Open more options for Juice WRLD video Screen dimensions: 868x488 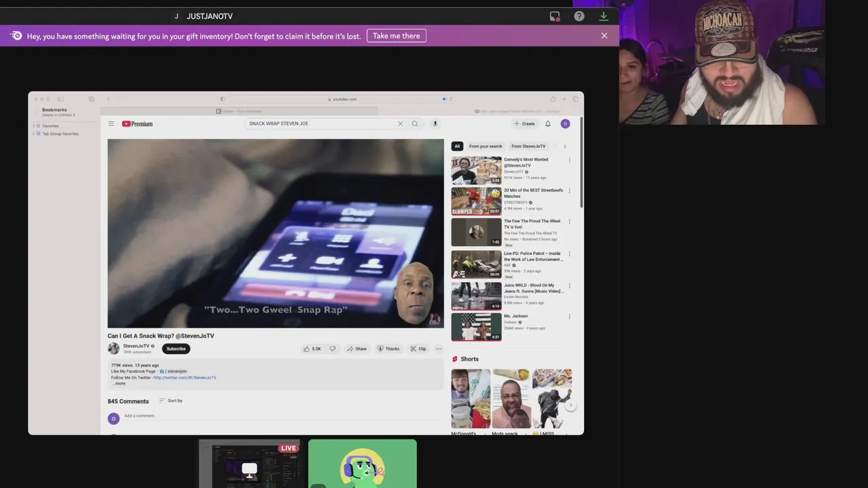(x=569, y=286)
